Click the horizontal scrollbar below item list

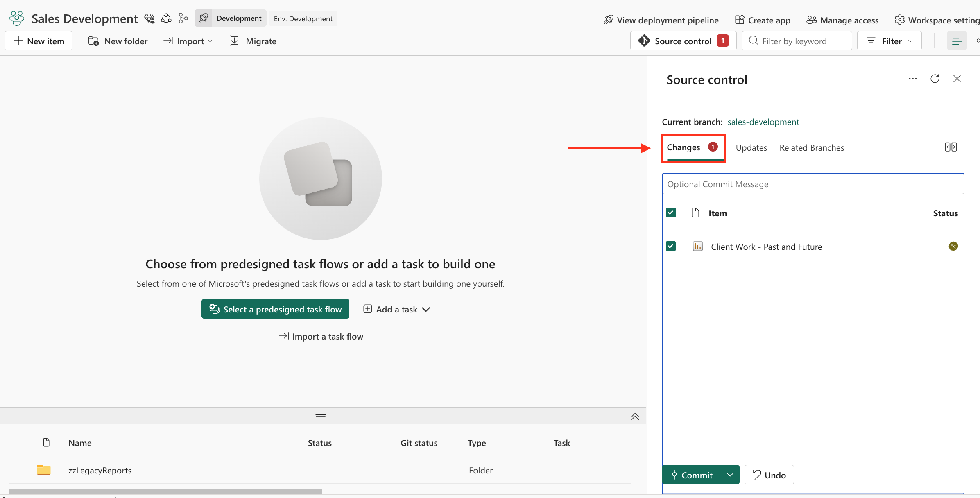(165, 491)
